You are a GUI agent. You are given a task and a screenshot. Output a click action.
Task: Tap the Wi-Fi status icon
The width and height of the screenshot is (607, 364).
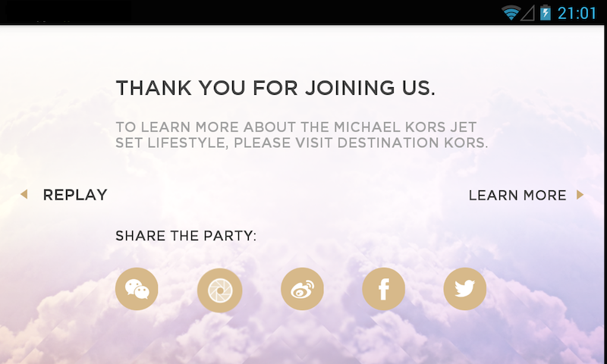pos(511,13)
